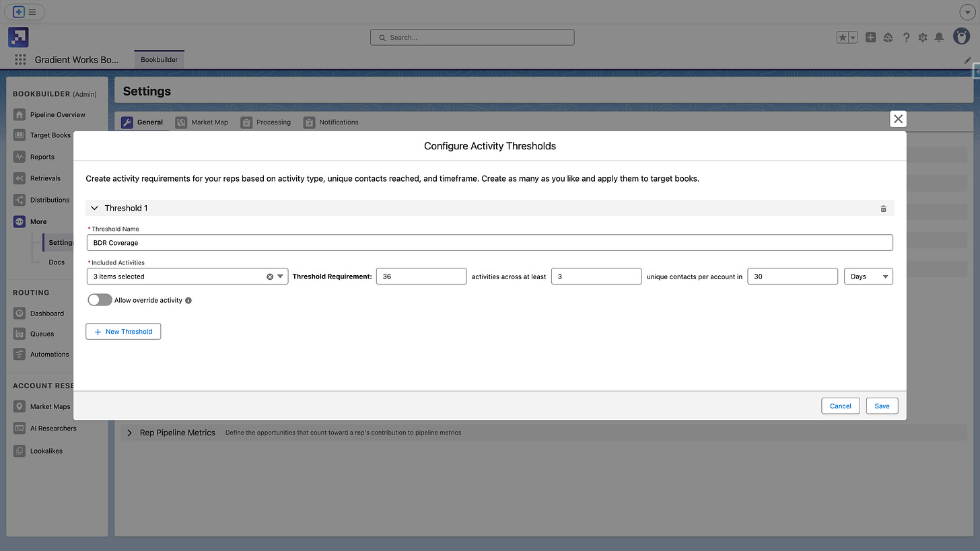Open the Queues icon

20,334
